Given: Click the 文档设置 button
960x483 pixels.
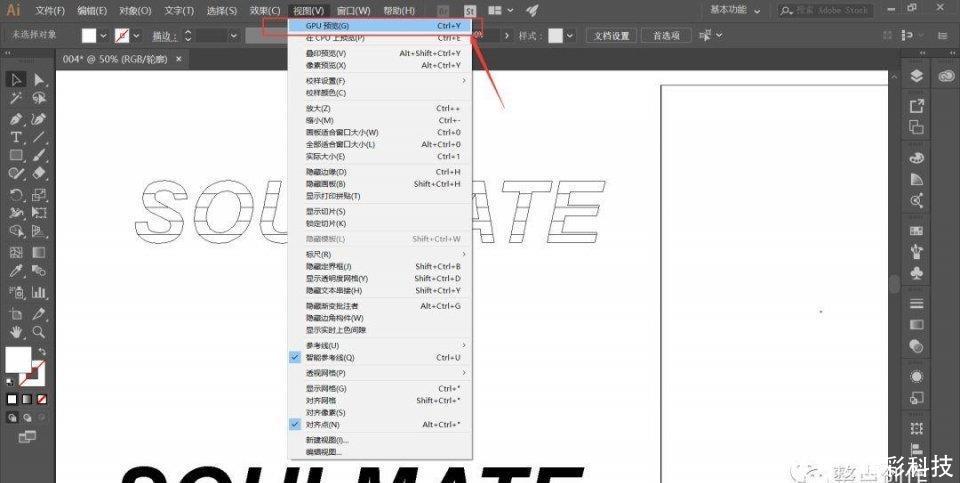Looking at the screenshot, I should 612,36.
